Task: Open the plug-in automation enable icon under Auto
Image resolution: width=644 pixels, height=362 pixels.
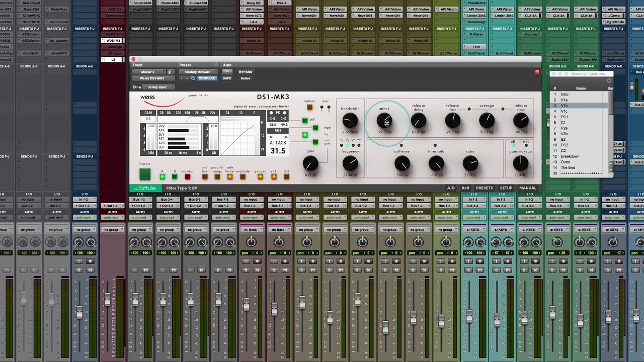Action: tap(226, 72)
